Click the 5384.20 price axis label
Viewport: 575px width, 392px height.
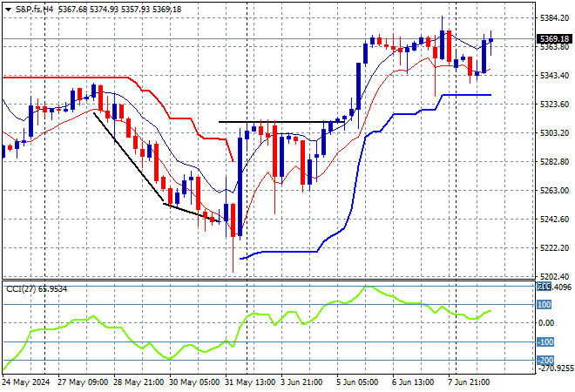tap(554, 17)
